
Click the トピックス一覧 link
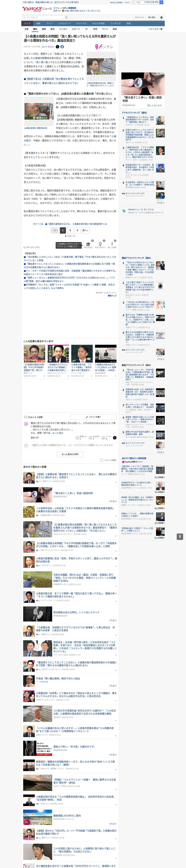[x=155, y=29]
